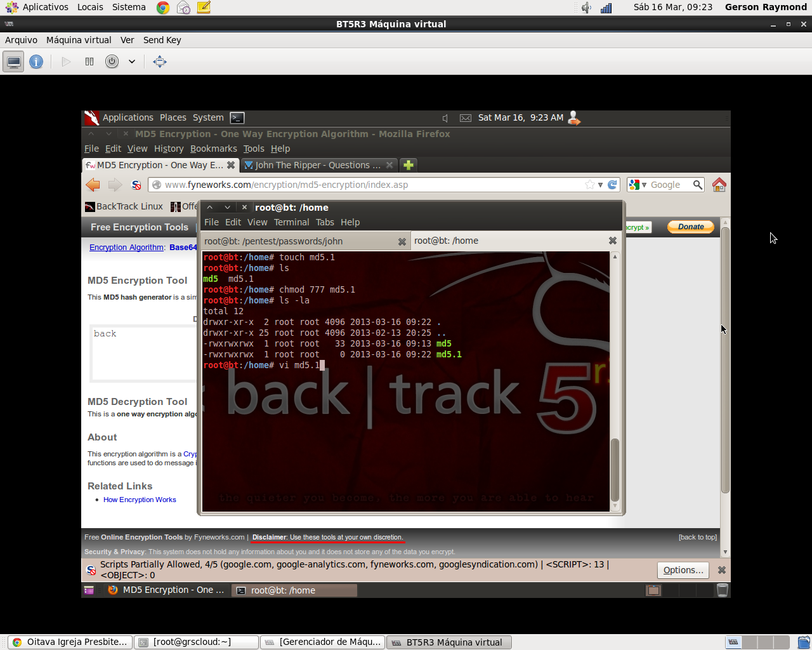The width and height of the screenshot is (812, 650).
Task: Click Fyneworks.com footer link
Action: tap(219, 537)
